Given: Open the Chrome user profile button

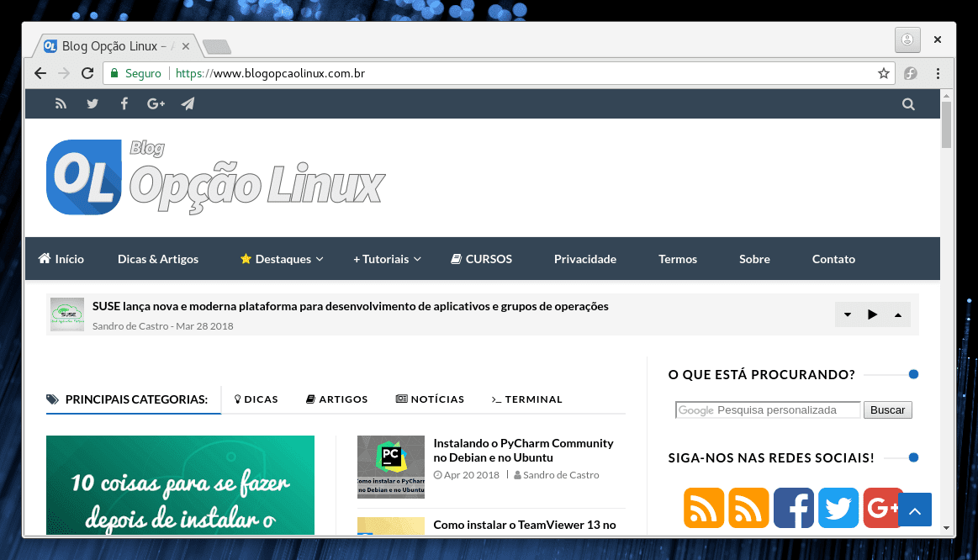Looking at the screenshot, I should [x=907, y=40].
